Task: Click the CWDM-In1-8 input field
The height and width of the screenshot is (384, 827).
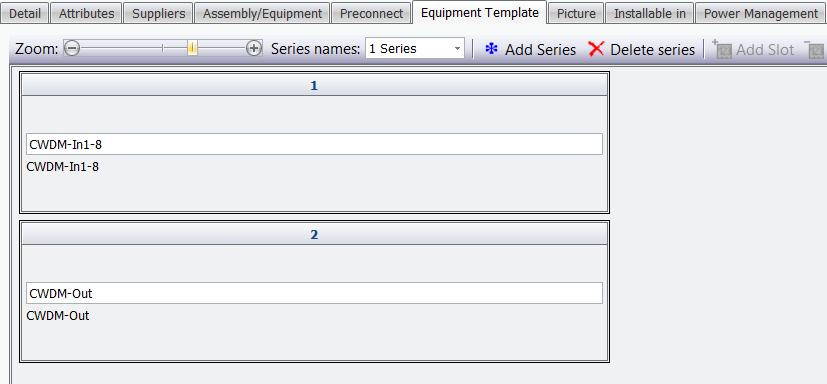Action: (314, 144)
